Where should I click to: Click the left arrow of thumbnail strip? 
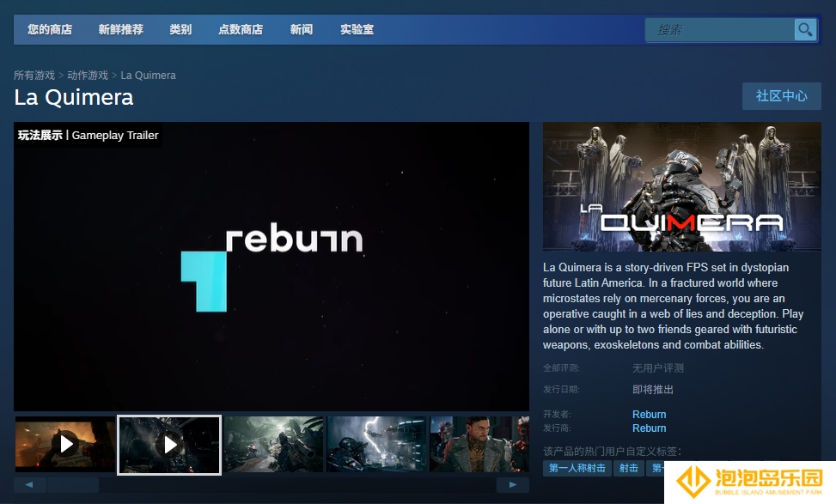coord(29,485)
